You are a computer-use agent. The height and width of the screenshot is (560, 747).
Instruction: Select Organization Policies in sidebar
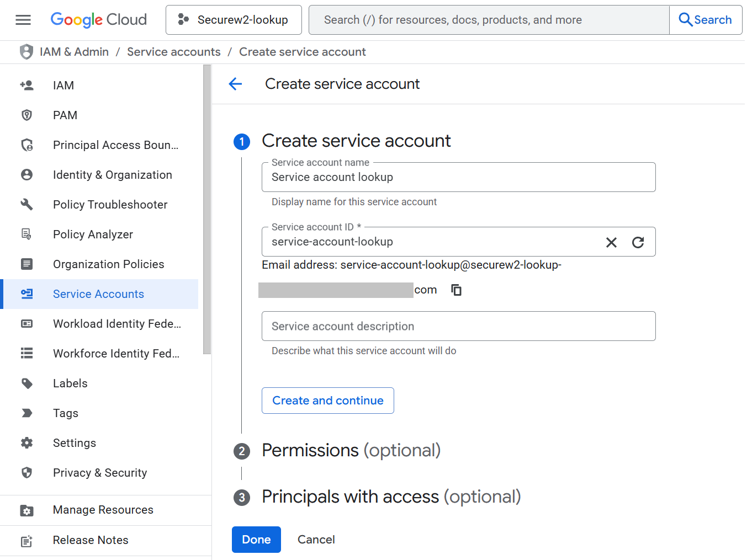[108, 264]
